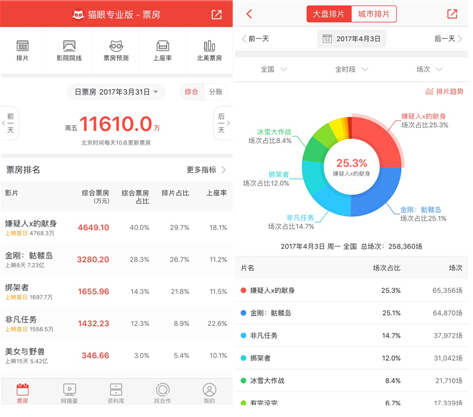Switch to 综合 box office mode
The width and height of the screenshot is (473, 417).
coord(191,92)
